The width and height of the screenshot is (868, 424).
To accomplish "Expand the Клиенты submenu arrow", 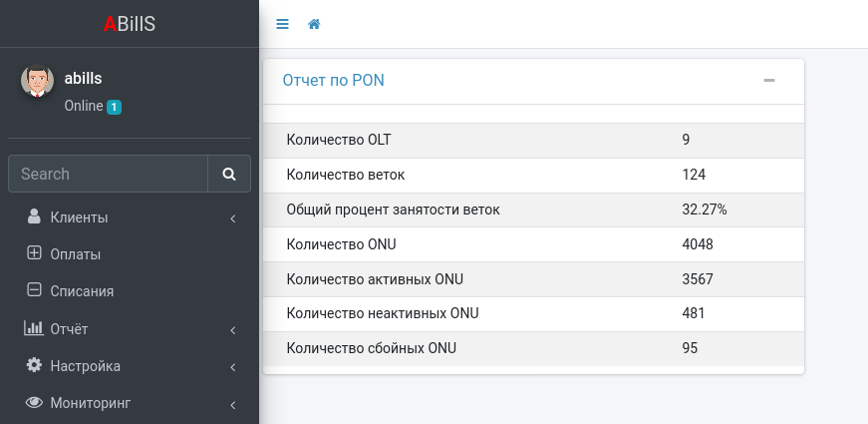I will (232, 217).
